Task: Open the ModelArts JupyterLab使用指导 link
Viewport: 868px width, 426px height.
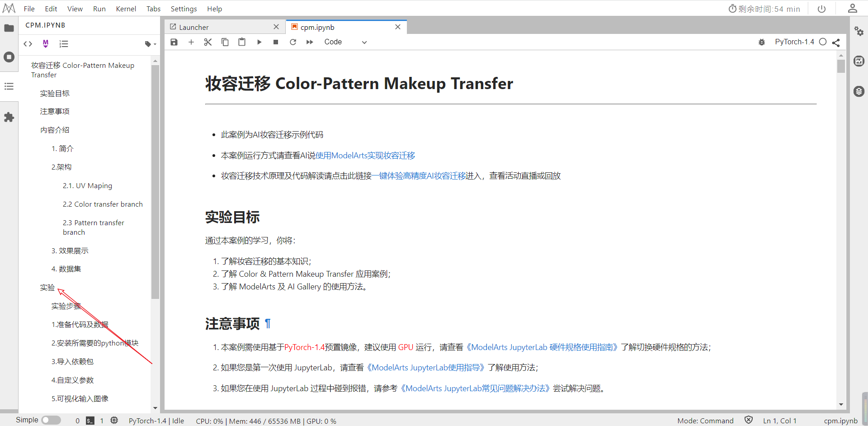Action: pyautogui.click(x=425, y=368)
